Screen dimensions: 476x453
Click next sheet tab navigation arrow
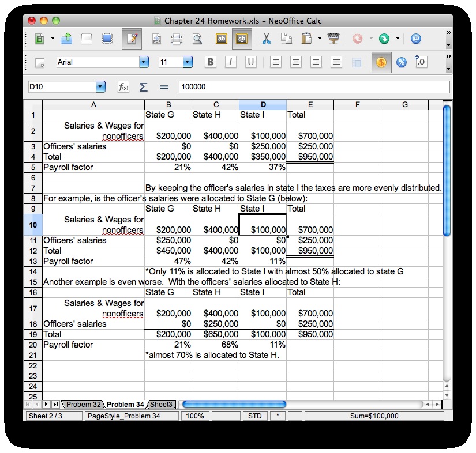pos(46,404)
